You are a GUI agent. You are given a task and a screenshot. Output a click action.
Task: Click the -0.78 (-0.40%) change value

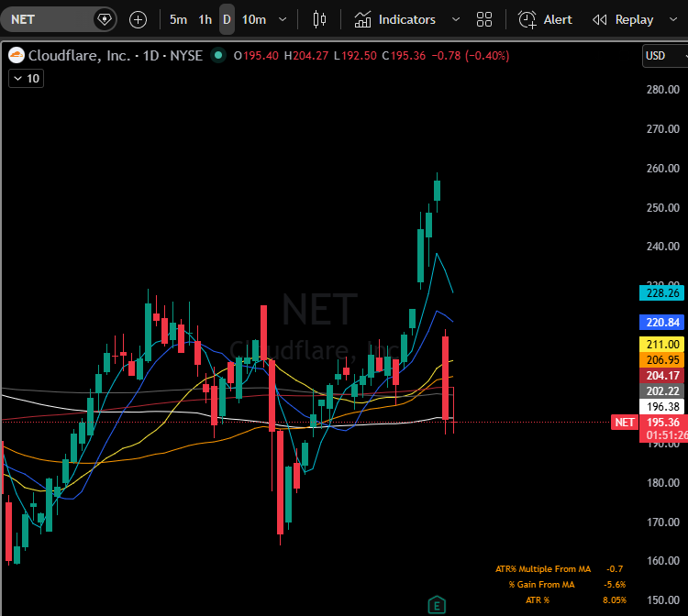click(471, 56)
